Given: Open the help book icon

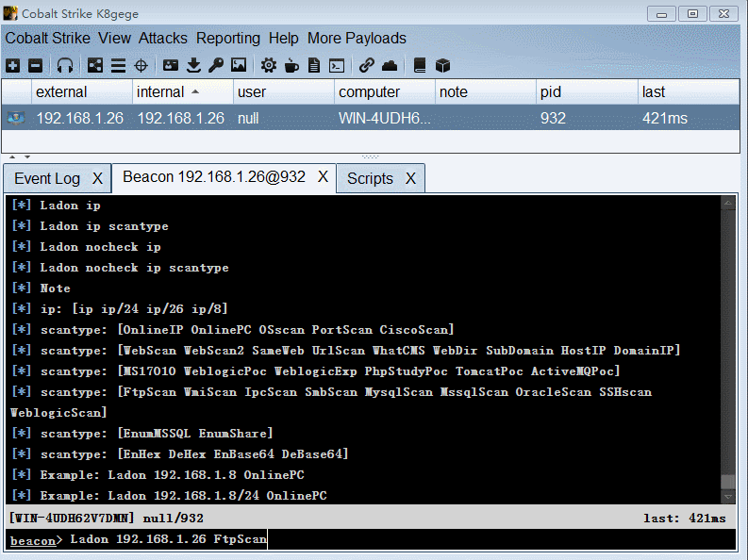Looking at the screenshot, I should click(420, 65).
